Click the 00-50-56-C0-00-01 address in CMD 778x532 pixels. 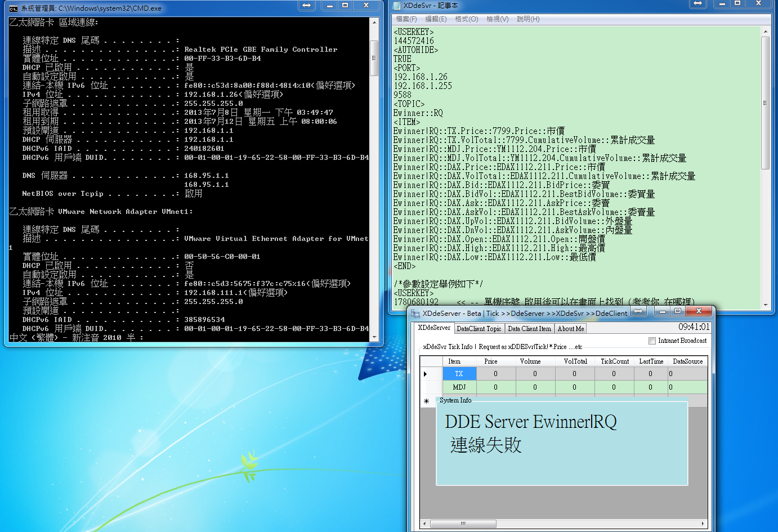click(222, 257)
